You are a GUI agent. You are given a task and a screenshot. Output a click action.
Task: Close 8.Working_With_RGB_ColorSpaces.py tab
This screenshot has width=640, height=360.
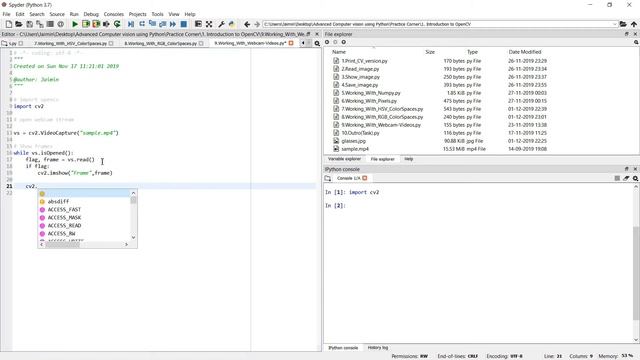point(201,43)
